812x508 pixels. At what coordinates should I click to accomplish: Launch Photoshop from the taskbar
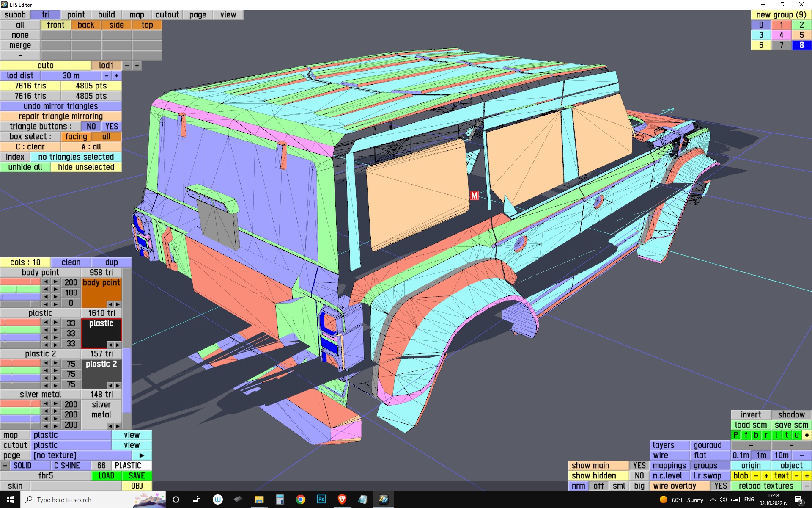(321, 500)
